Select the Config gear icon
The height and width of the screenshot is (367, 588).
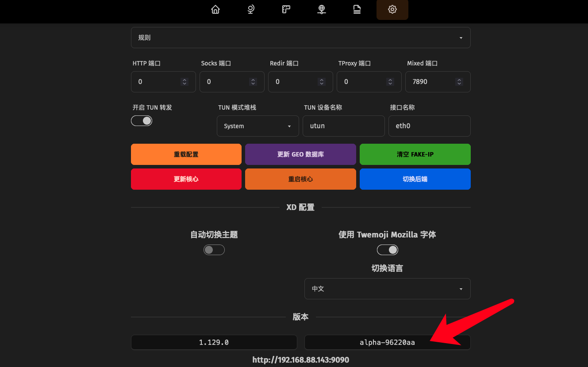coord(392,9)
